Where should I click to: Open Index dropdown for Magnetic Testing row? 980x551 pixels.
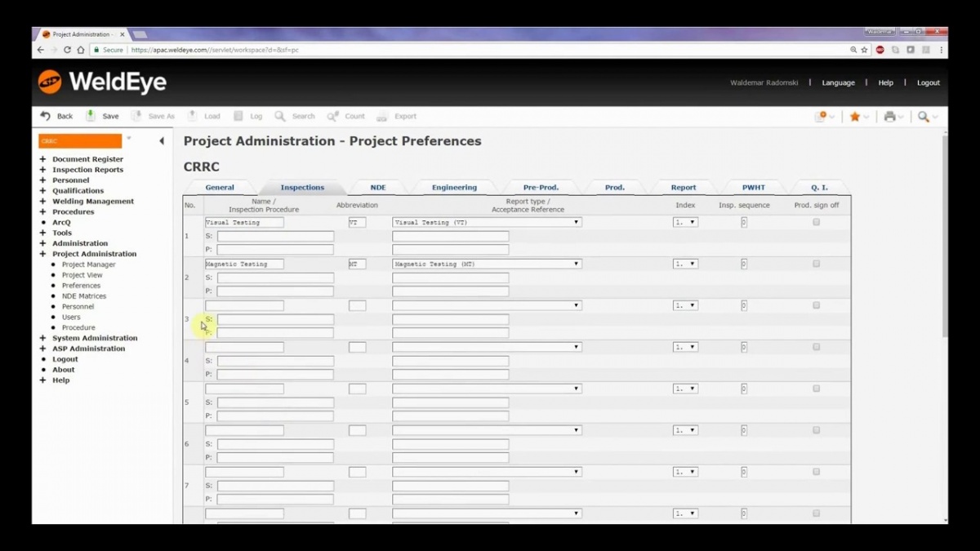tap(685, 264)
